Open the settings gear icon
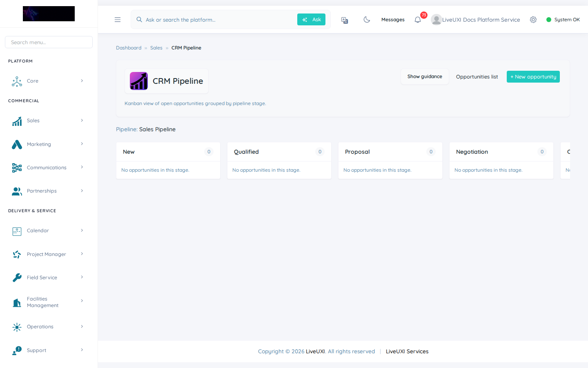The height and width of the screenshot is (368, 588). click(x=533, y=20)
